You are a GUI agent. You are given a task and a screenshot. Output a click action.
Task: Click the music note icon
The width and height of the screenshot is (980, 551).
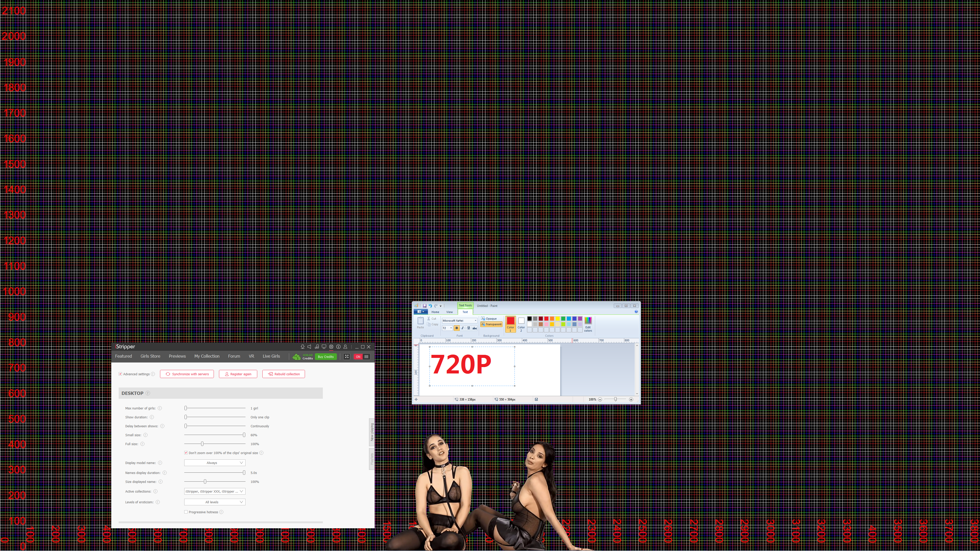pos(316,347)
